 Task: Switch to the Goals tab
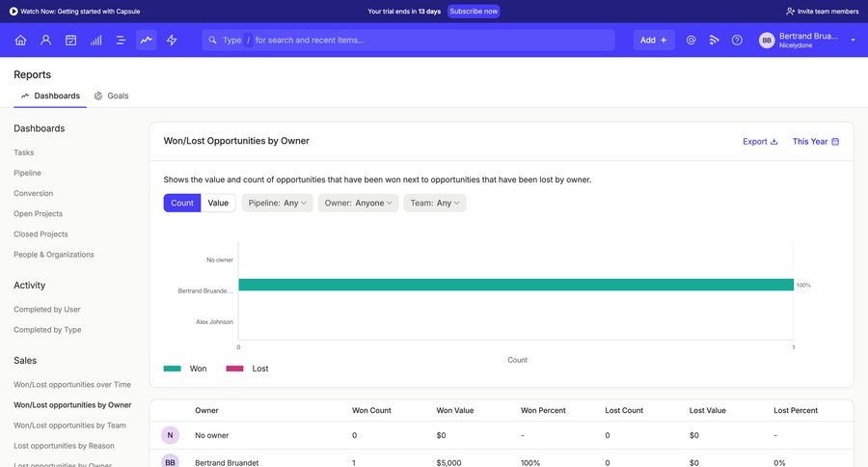112,96
